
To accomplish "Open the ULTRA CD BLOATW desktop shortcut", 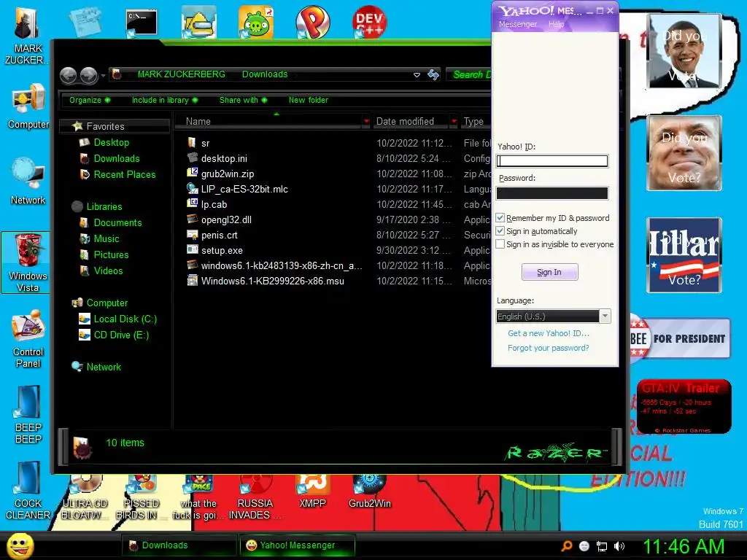I will [x=85, y=497].
